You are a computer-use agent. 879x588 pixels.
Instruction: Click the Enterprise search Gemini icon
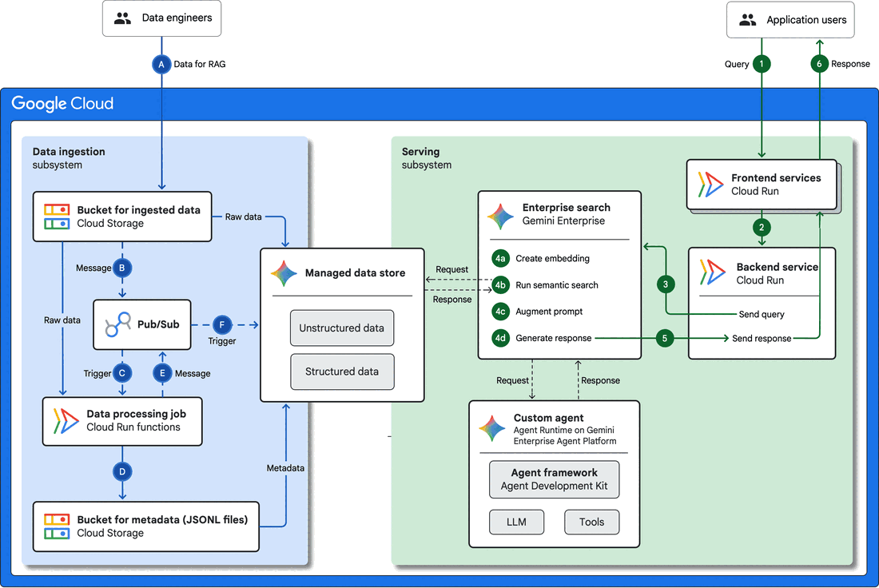(x=500, y=217)
